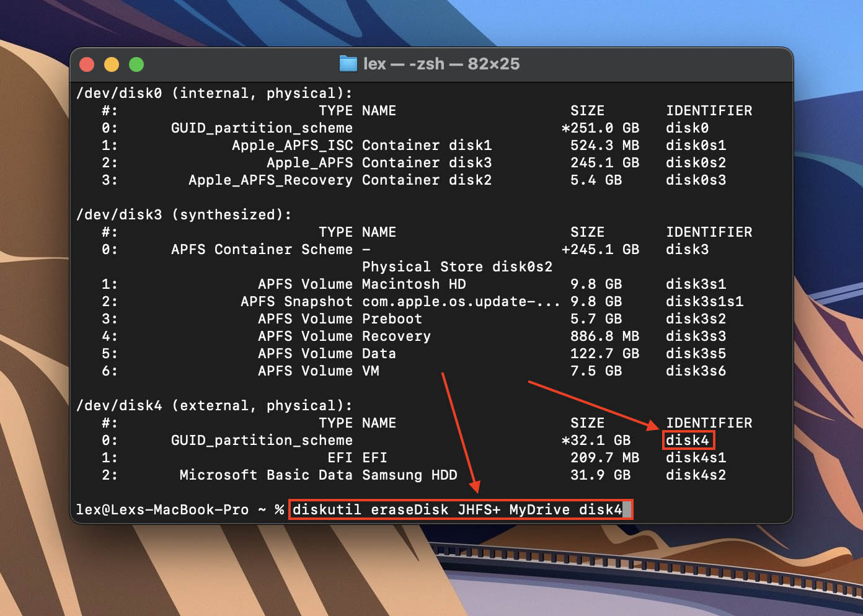Click the folder proxy icon in the title bar
Image resolution: width=863 pixels, height=616 pixels.
click(348, 63)
